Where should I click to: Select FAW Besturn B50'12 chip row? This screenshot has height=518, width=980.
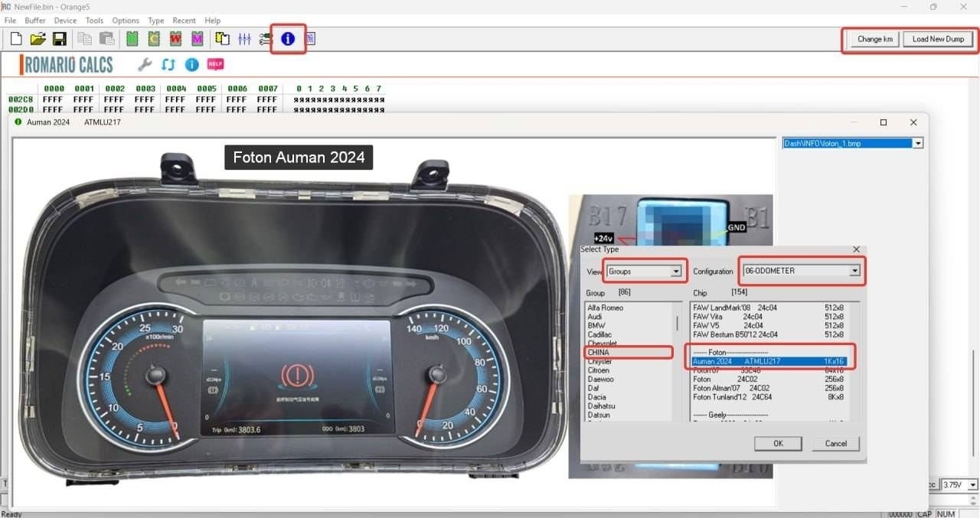(769, 334)
